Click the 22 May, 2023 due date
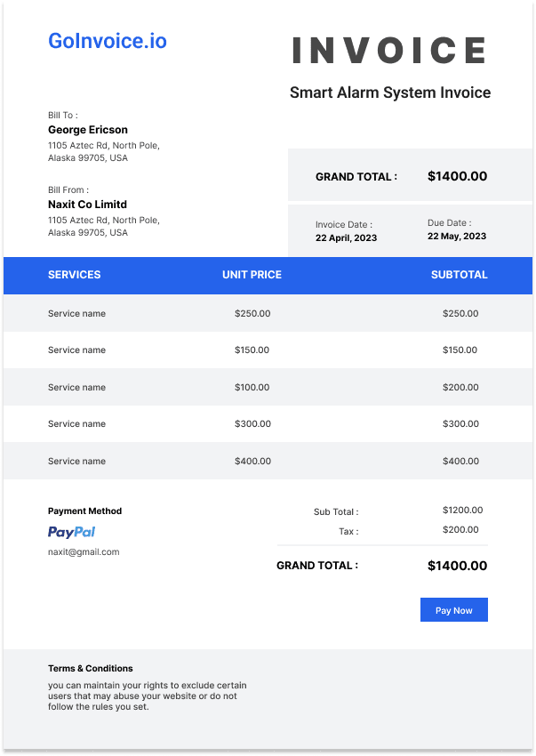536x756 pixels. (x=457, y=237)
